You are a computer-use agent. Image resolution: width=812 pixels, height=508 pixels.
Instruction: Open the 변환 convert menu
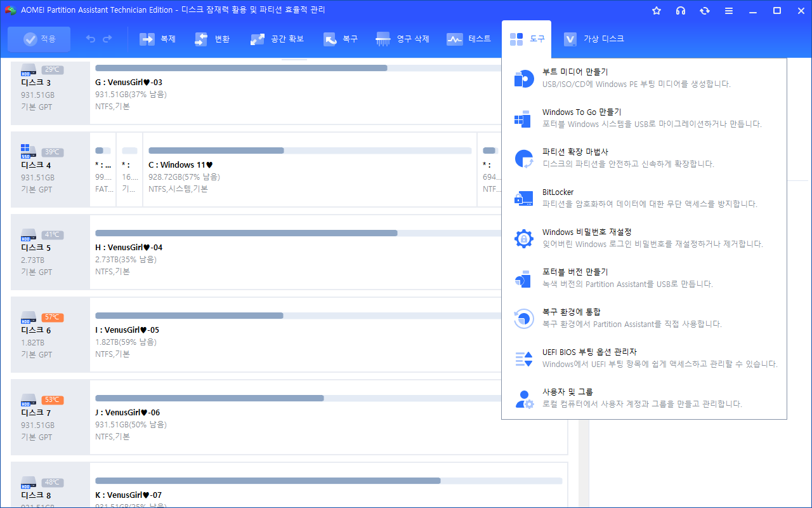click(x=213, y=39)
